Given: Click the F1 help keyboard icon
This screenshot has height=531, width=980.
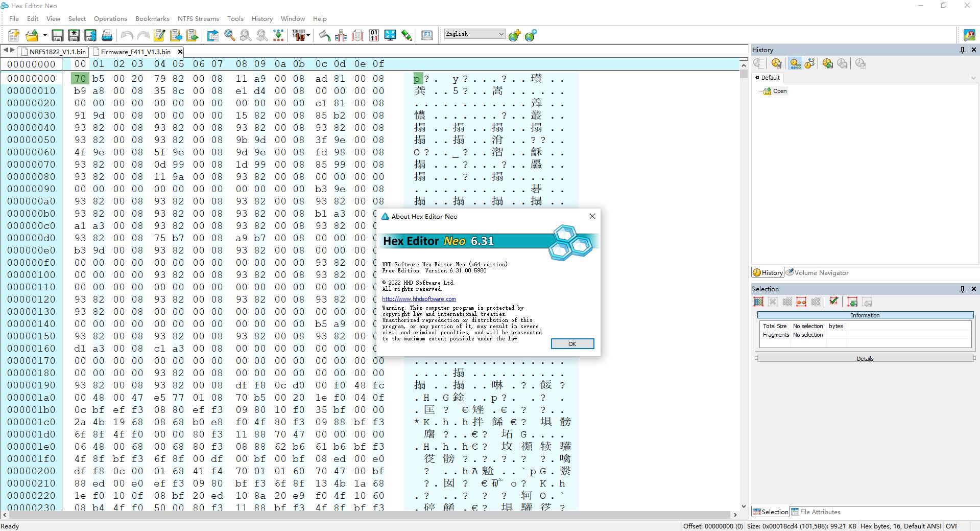Looking at the screenshot, I should [x=427, y=35].
